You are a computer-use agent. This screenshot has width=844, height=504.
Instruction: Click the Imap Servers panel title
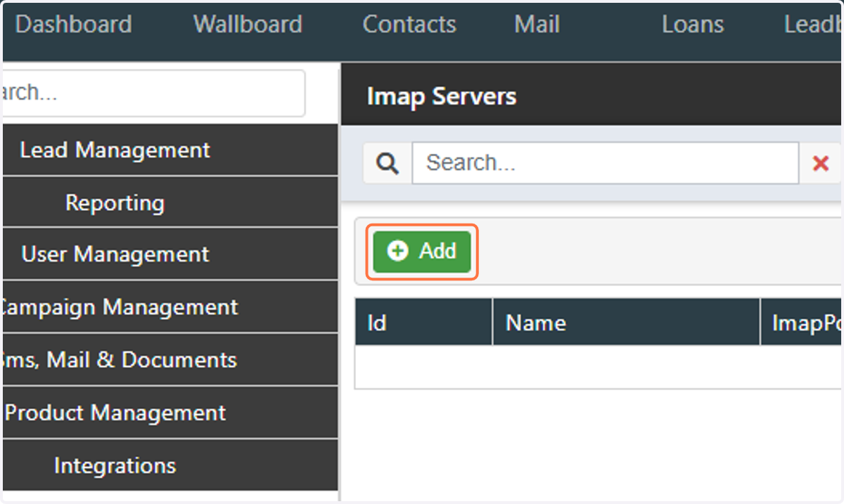click(442, 96)
